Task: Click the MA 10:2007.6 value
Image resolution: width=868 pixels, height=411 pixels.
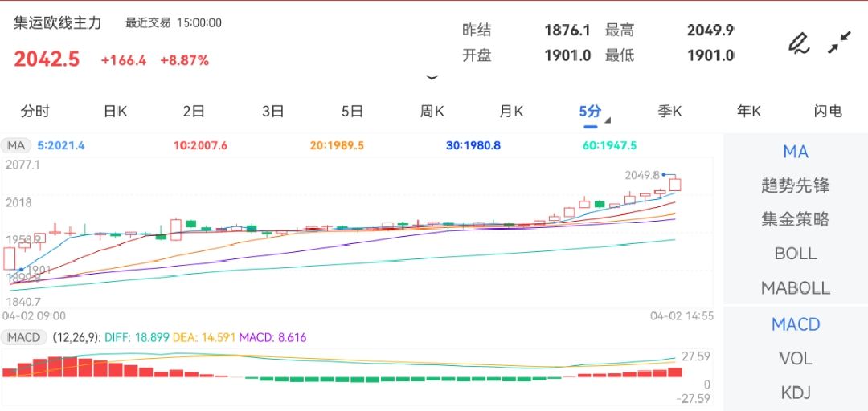Action: 200,145
